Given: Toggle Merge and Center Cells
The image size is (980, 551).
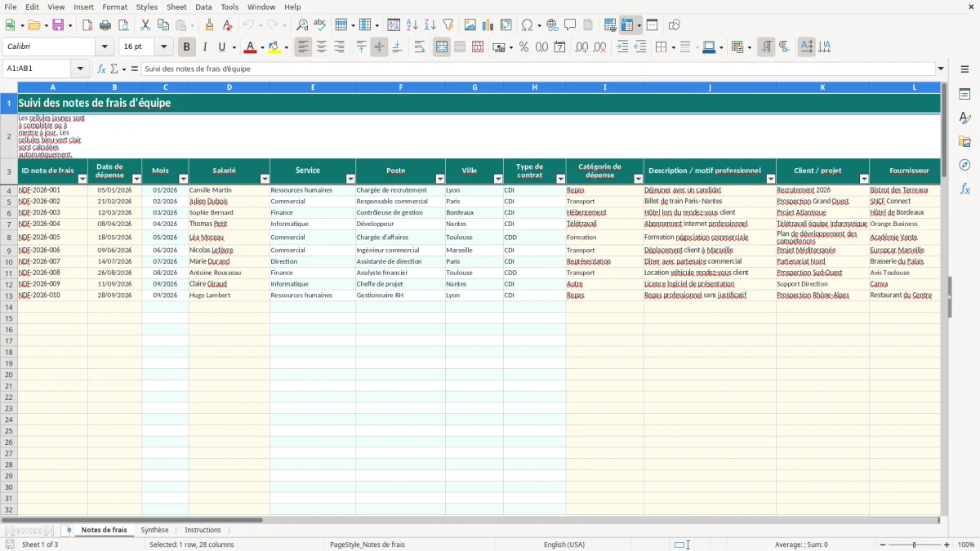Looking at the screenshot, I should click(x=442, y=47).
